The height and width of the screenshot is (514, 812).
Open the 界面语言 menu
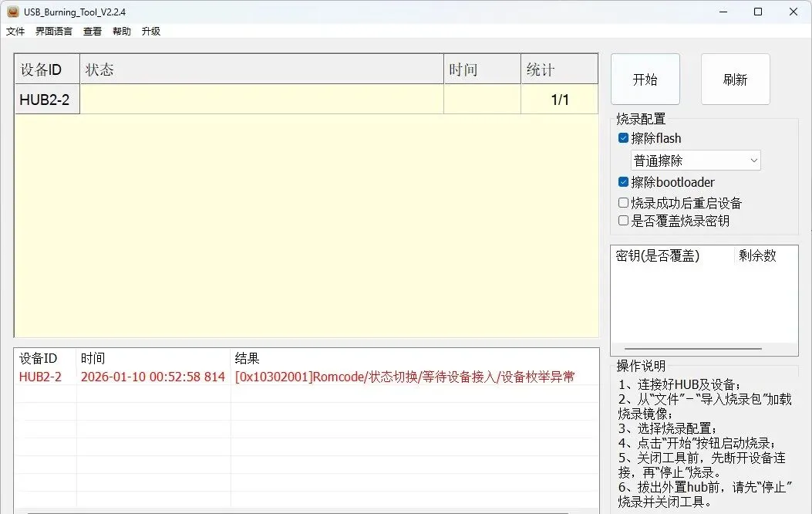(54, 31)
